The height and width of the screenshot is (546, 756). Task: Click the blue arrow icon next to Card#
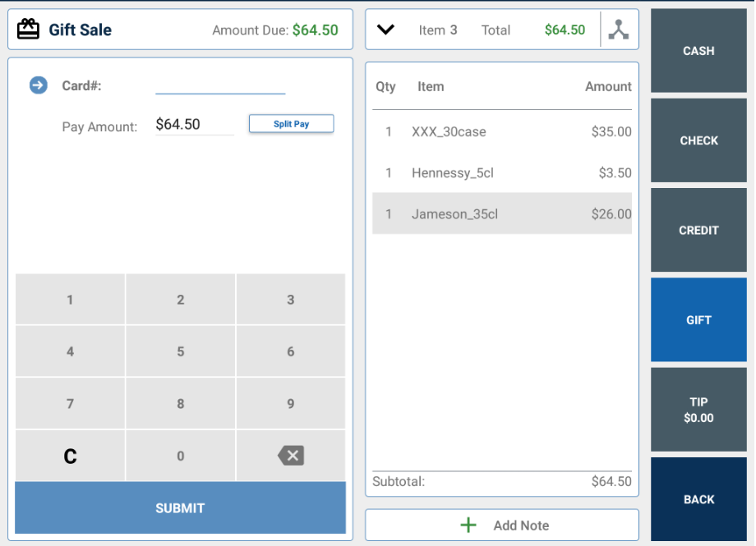[x=39, y=85]
